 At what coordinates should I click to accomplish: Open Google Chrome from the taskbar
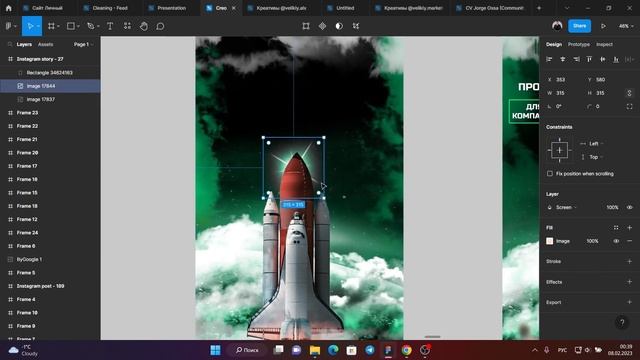click(406, 350)
